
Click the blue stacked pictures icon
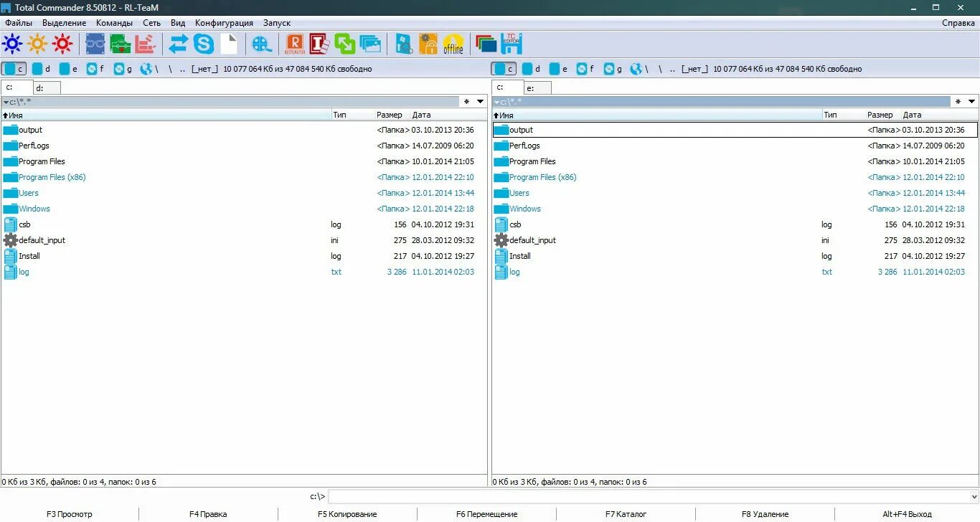coord(371,44)
